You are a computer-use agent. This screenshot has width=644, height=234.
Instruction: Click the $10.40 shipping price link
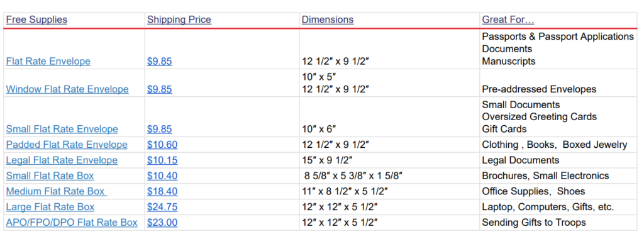coord(162,176)
